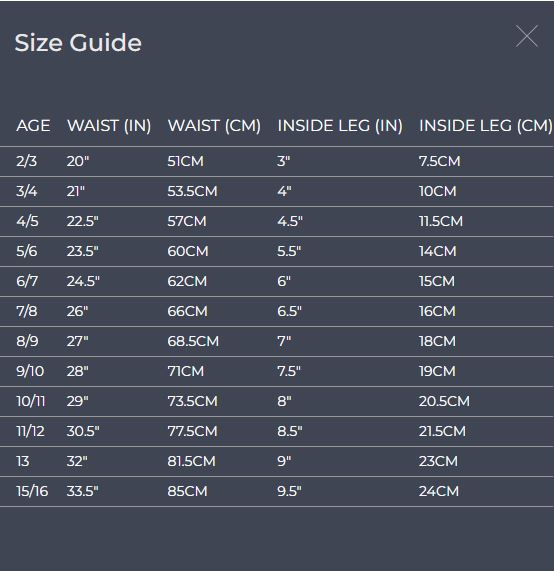554x571 pixels.
Task: Click waist value 33.5"
Action: [x=83, y=491]
